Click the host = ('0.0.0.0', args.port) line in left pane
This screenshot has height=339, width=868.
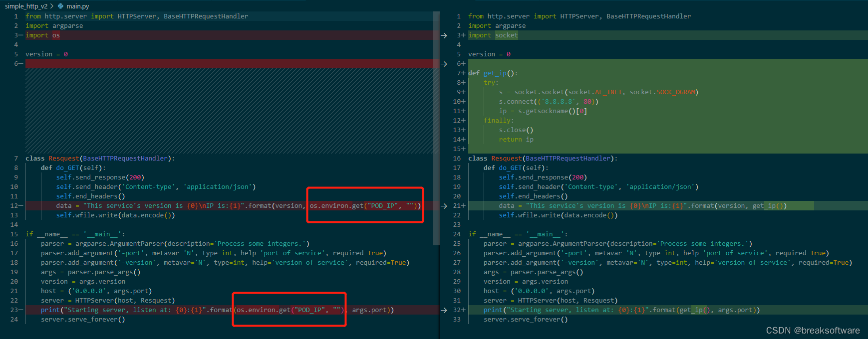coord(96,291)
